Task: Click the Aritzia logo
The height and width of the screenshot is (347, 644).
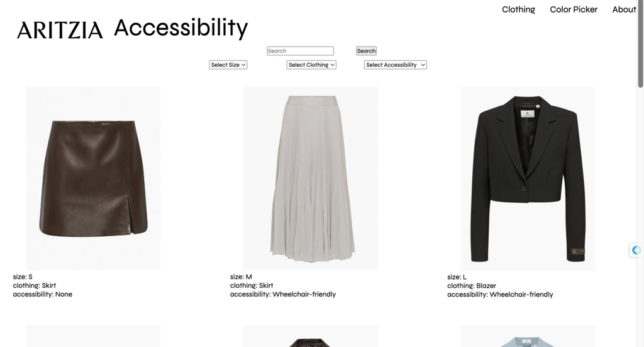Action: (60, 30)
